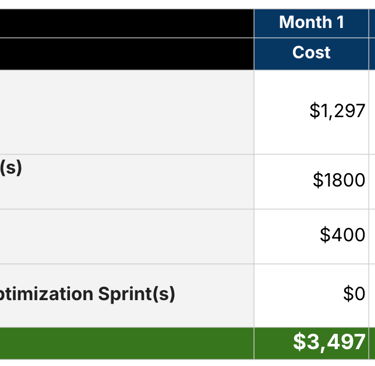Click the $400 cost cell
The image size is (375, 366).
(311, 236)
